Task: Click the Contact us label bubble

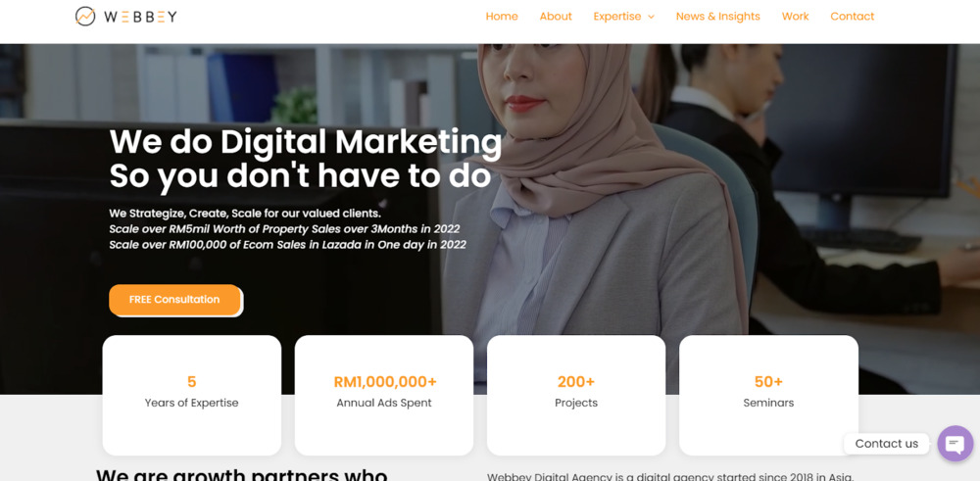Action: coord(886,444)
